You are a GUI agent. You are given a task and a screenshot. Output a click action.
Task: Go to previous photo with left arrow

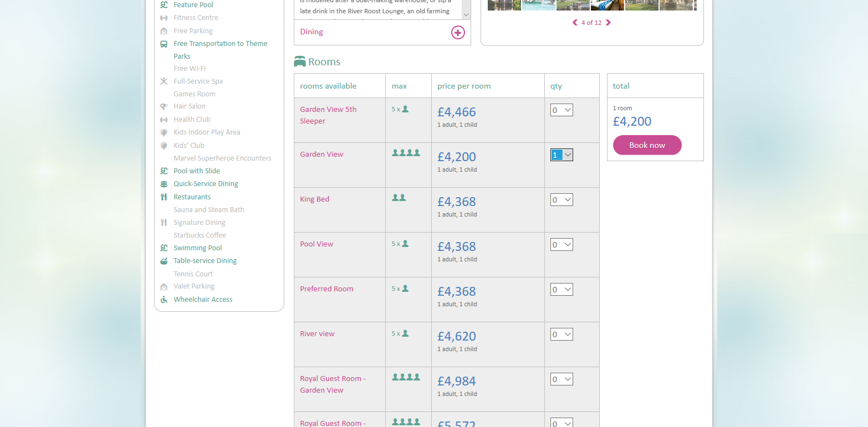(x=575, y=23)
